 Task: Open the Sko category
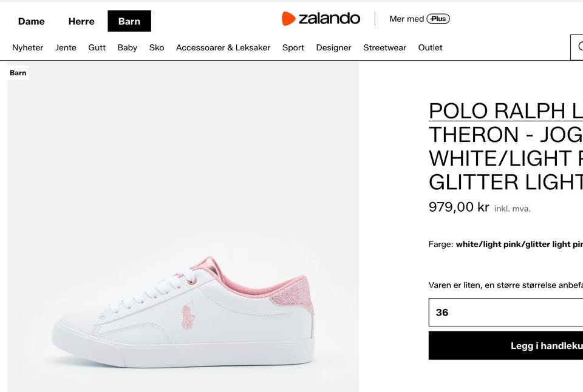point(157,47)
